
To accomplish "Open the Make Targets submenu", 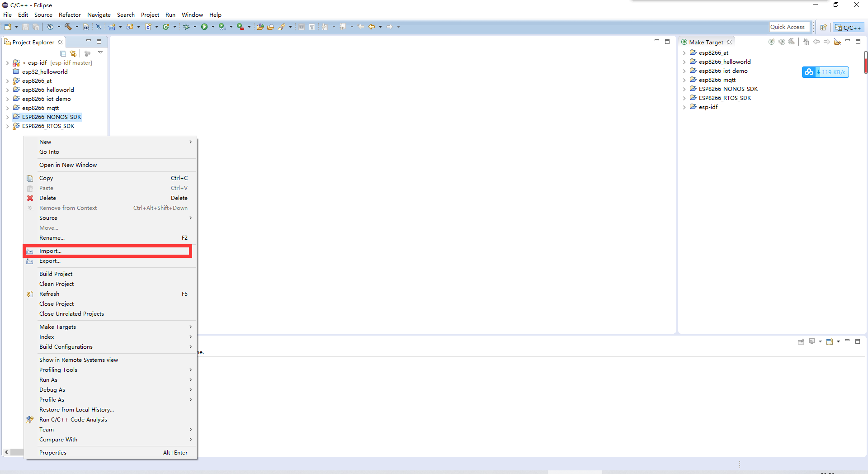I will click(110, 327).
